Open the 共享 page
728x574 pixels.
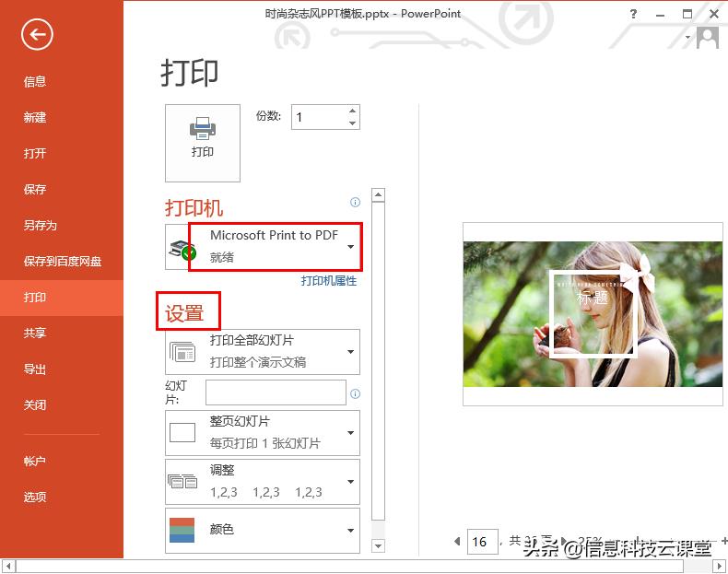point(35,334)
